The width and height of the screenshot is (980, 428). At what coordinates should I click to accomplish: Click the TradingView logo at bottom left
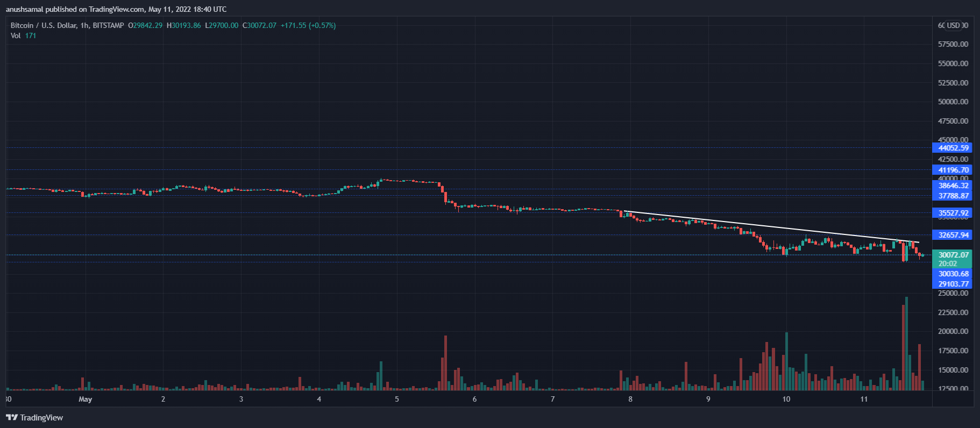[x=34, y=418]
